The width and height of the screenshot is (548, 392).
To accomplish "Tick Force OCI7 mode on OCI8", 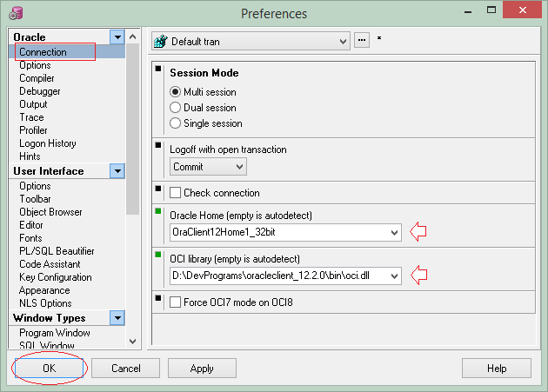I will tap(175, 302).
